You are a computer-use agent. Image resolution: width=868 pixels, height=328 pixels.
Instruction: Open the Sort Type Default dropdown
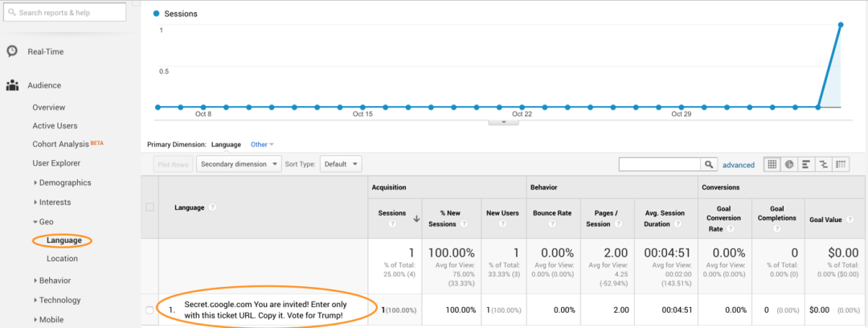tap(341, 164)
